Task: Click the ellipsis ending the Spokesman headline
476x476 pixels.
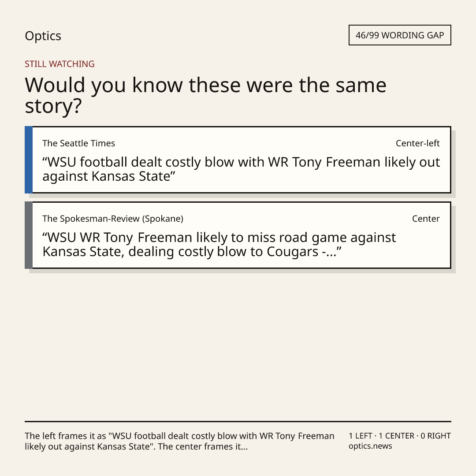Action: coord(331,255)
